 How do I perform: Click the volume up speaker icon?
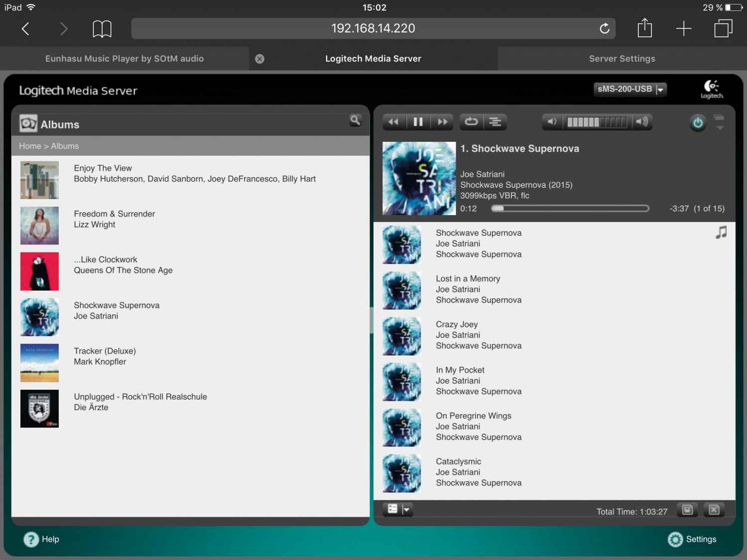point(642,122)
